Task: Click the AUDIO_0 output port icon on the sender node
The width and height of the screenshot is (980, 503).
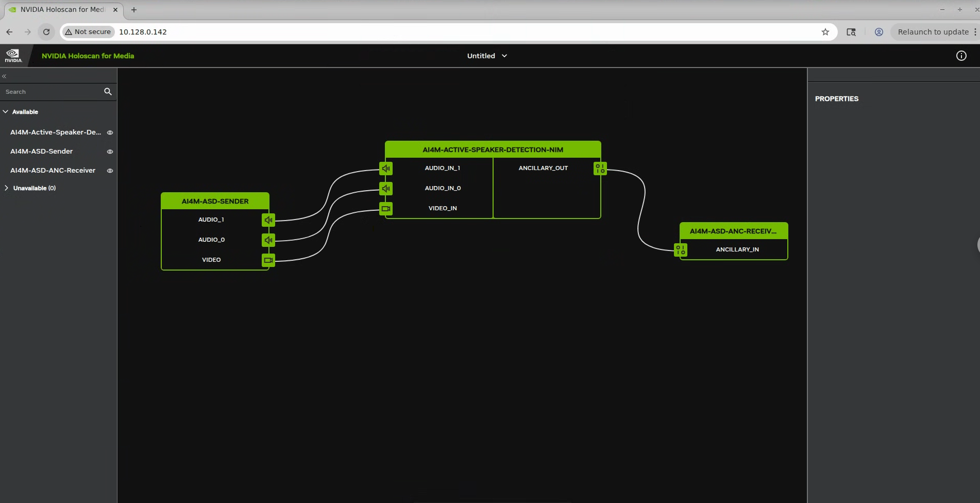Action: [268, 240]
